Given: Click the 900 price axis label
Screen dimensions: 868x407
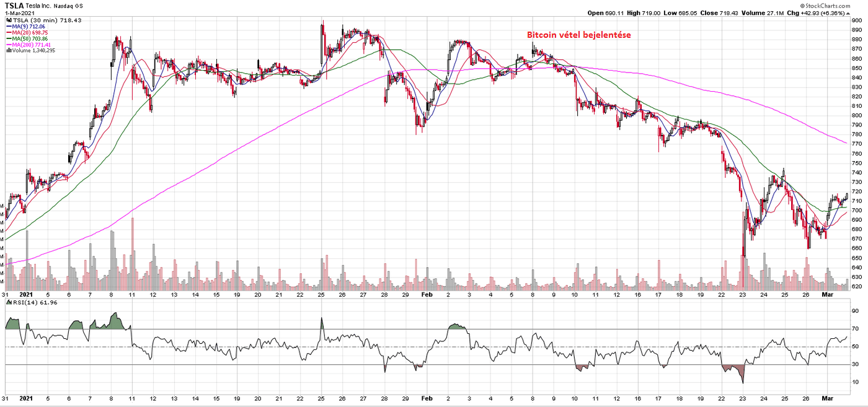Looking at the screenshot, I should coord(857,20).
